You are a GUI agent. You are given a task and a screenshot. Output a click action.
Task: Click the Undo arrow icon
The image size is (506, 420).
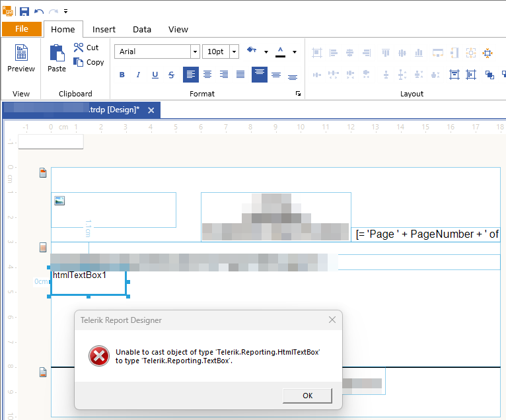pos(39,11)
